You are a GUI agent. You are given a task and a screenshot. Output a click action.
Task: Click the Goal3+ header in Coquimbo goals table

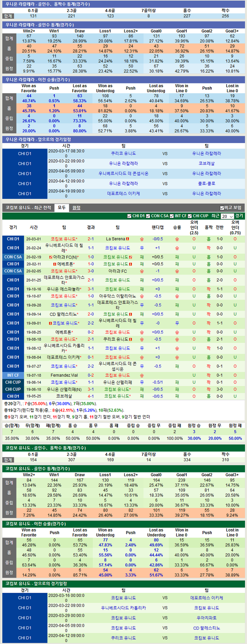(x=232, y=475)
